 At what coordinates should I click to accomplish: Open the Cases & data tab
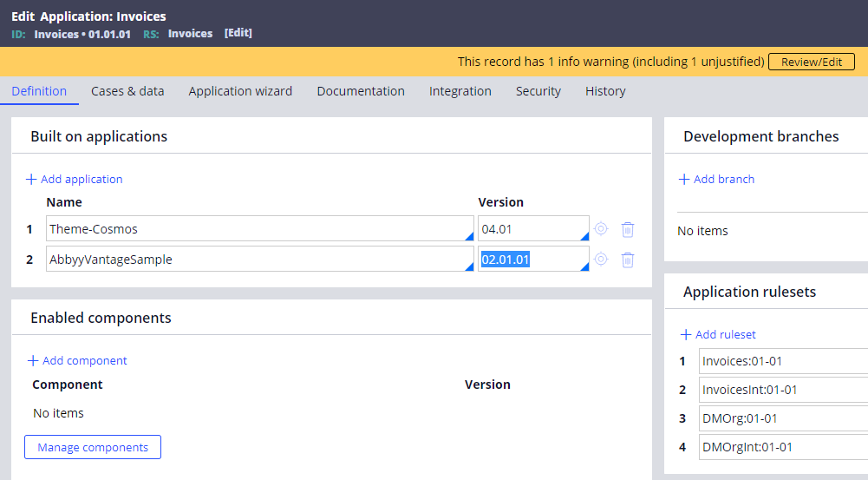(127, 91)
